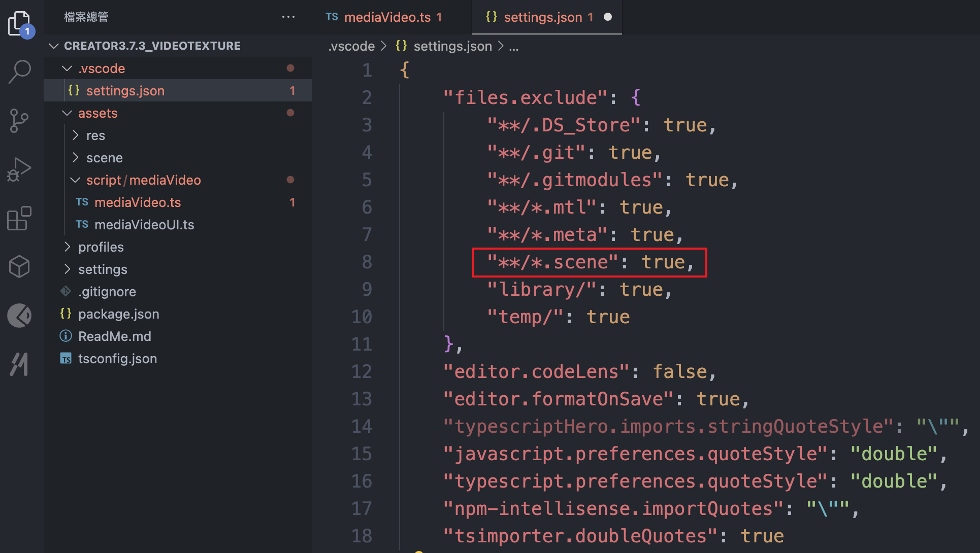Screen dimensions: 980x553
Task: Click the slashed-lines icon at bottom of activity bar
Action: pyautogui.click(x=20, y=364)
